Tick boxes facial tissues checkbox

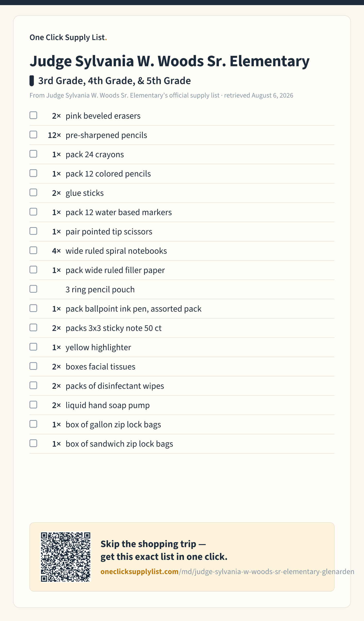click(x=33, y=366)
